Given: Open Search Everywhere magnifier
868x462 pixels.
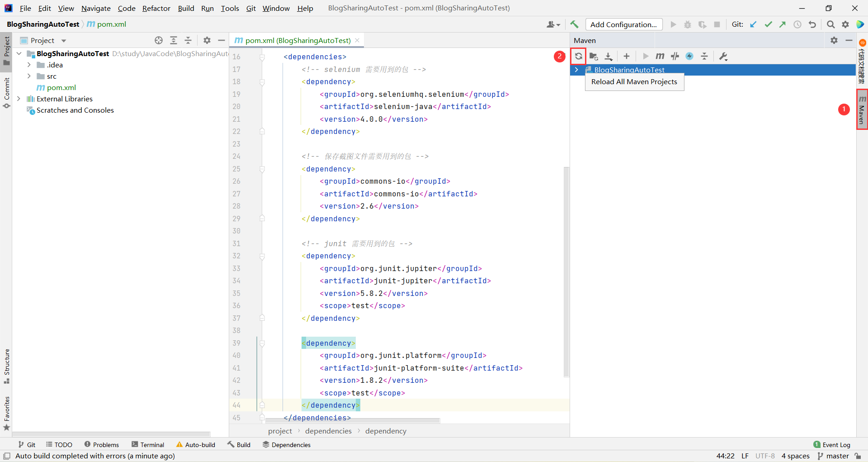Looking at the screenshot, I should tap(830, 24).
